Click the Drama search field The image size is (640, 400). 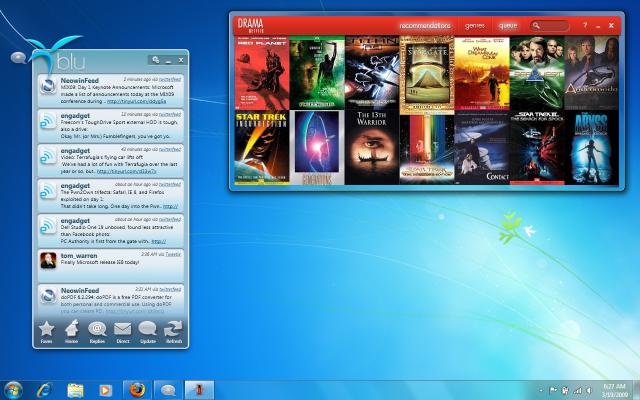pos(553,25)
